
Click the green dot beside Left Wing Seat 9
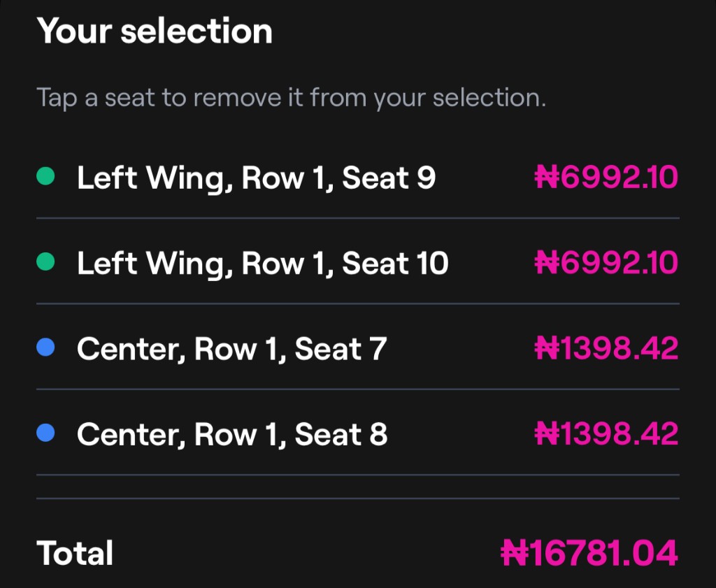coord(45,178)
